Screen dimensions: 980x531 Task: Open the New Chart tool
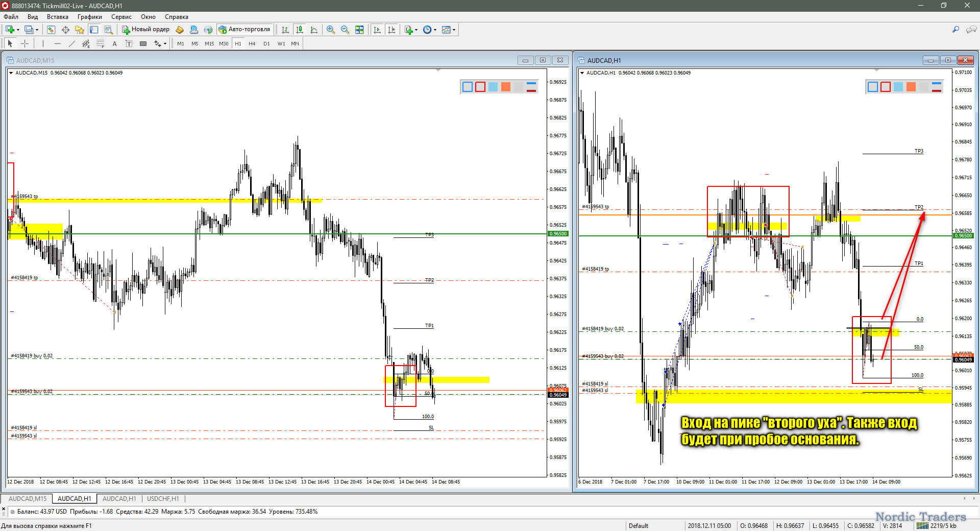tap(10, 30)
